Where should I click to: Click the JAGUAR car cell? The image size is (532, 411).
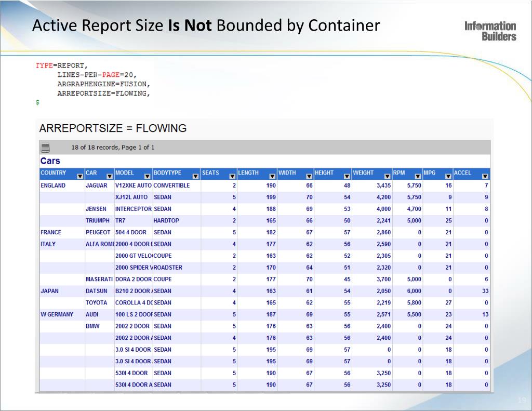click(96, 185)
